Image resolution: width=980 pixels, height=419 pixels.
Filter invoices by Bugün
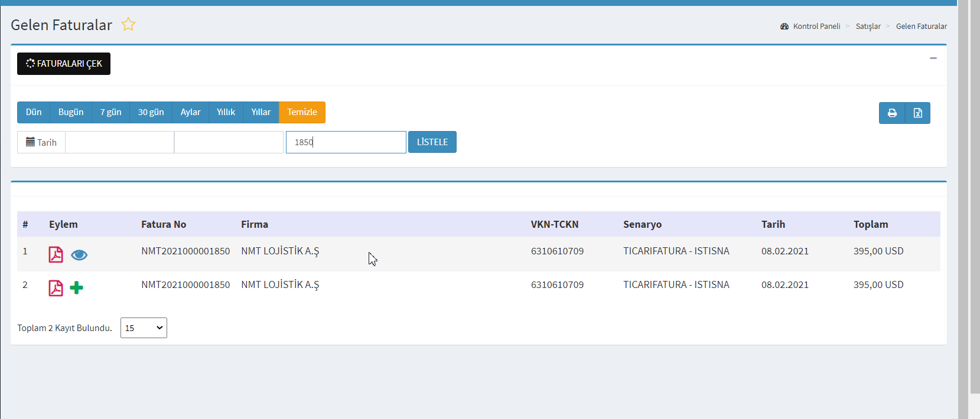coord(71,112)
